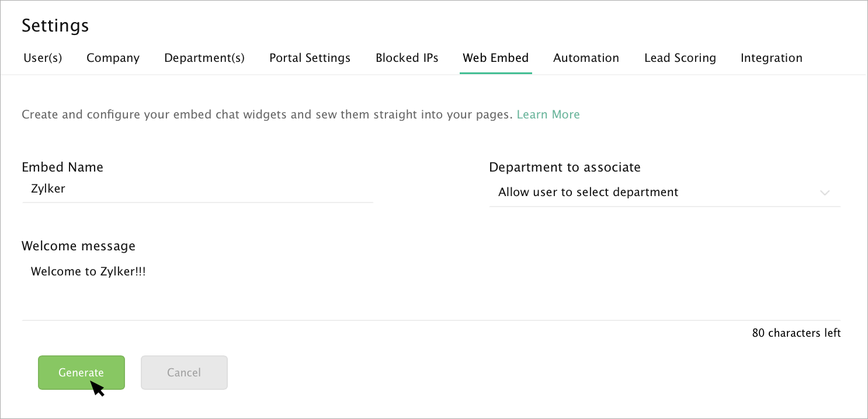The width and height of the screenshot is (868, 419).
Task: Select the Blocked IPs tab
Action: [407, 58]
